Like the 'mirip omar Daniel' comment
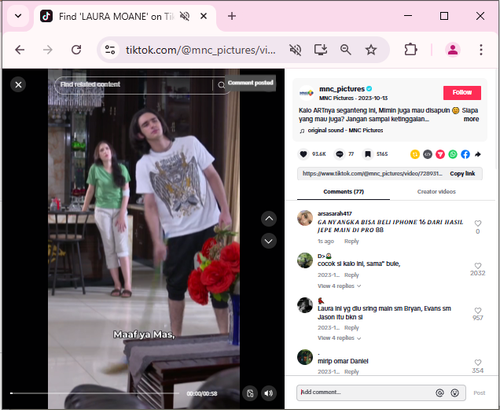This screenshot has width=500, height=410. click(x=478, y=362)
